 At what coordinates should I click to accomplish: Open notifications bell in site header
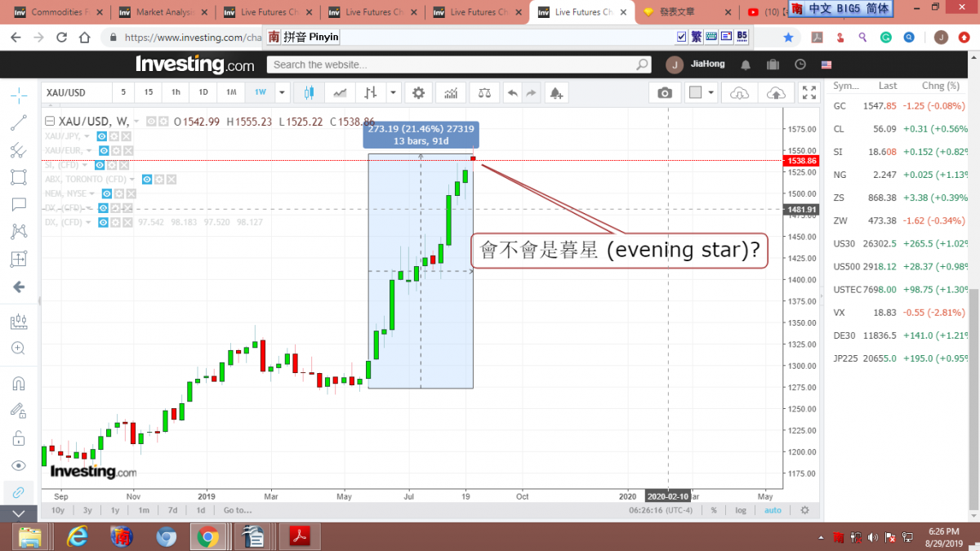(x=746, y=64)
